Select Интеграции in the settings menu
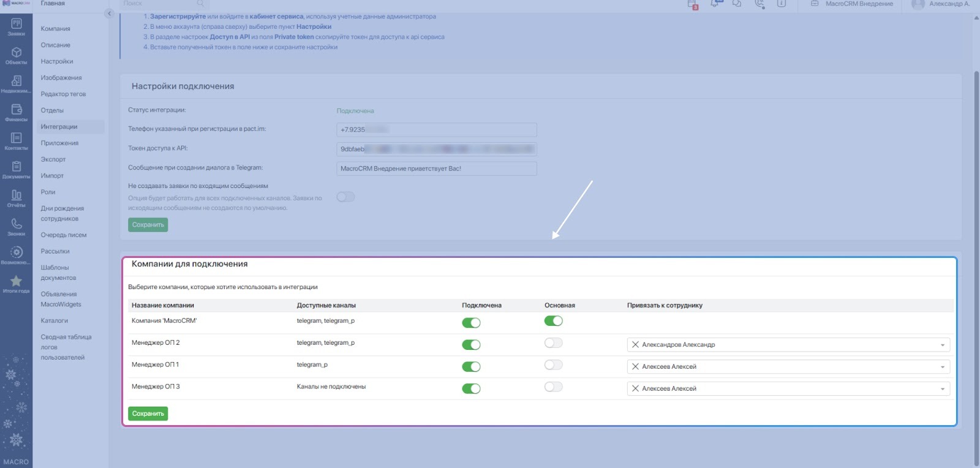Image resolution: width=980 pixels, height=468 pixels. coord(59,127)
